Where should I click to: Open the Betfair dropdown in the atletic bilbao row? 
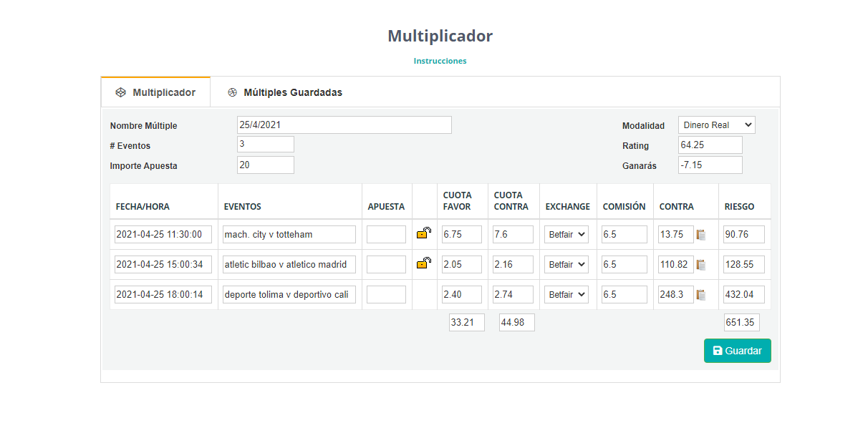point(566,264)
